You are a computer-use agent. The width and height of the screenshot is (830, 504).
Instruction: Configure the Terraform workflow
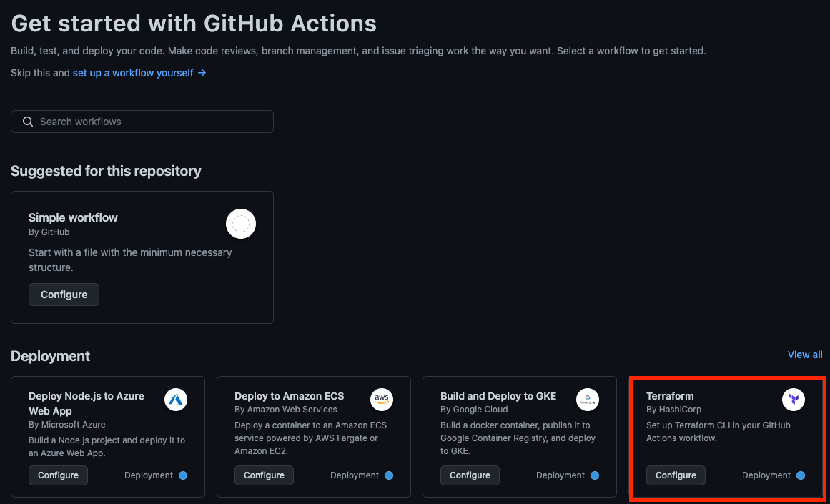pyautogui.click(x=676, y=475)
